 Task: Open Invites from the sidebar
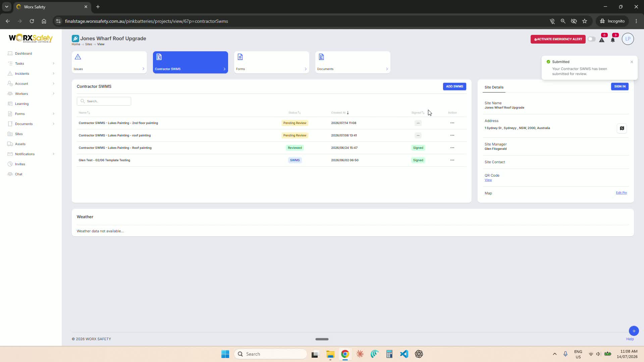coord(20,164)
